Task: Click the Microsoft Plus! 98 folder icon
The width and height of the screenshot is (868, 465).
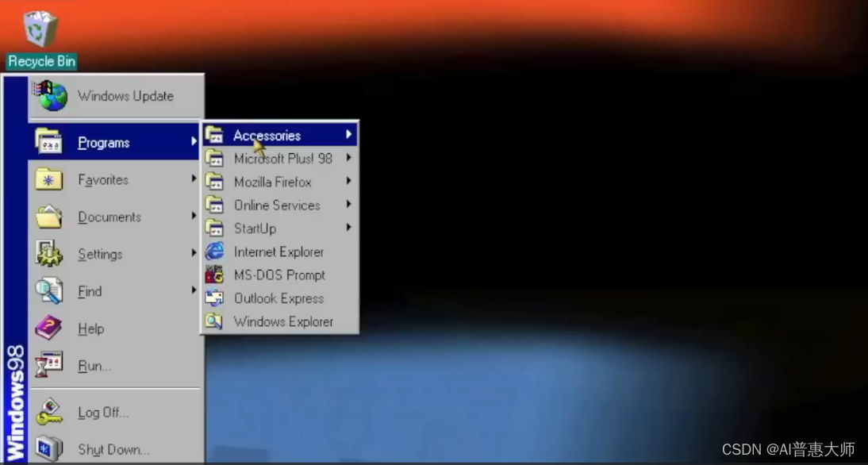Action: click(215, 158)
